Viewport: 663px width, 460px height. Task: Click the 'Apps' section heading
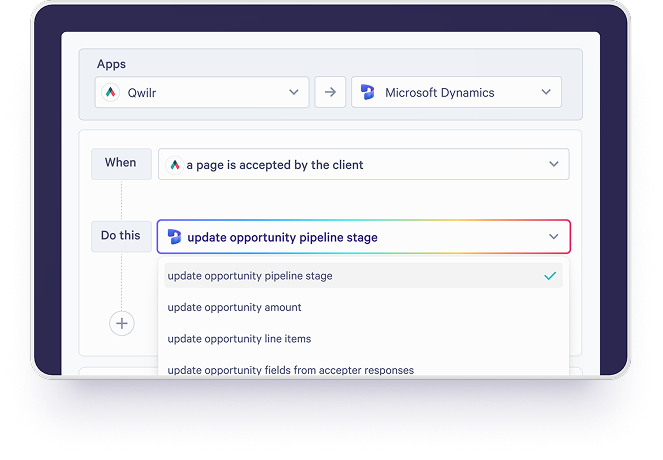pyautogui.click(x=111, y=64)
